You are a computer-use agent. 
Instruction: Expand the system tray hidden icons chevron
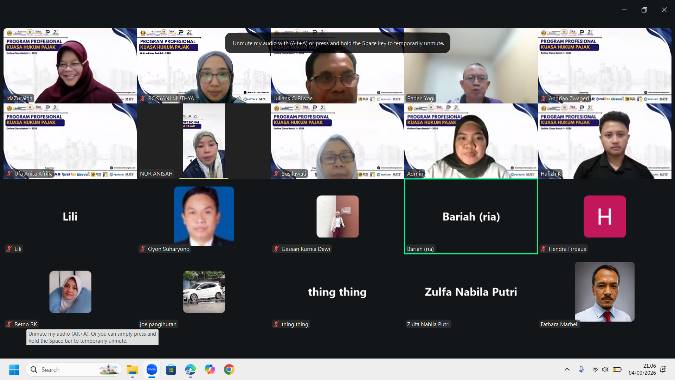coord(567,370)
